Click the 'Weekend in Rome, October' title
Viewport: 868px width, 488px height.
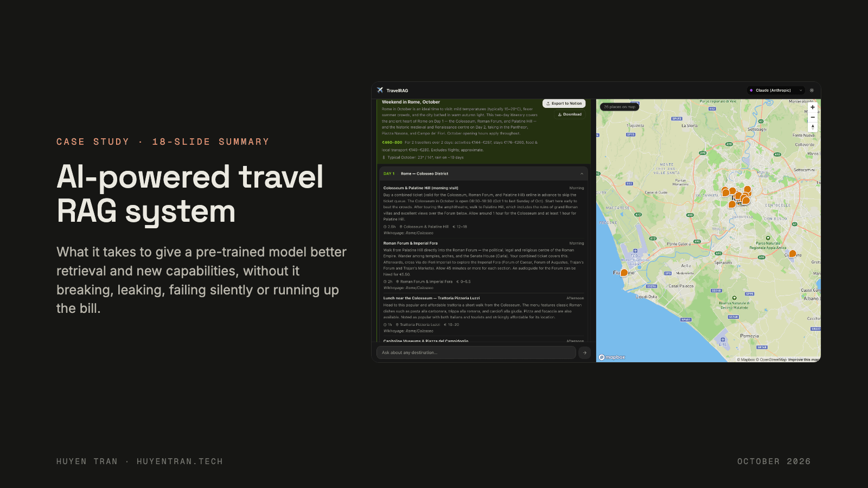point(411,102)
